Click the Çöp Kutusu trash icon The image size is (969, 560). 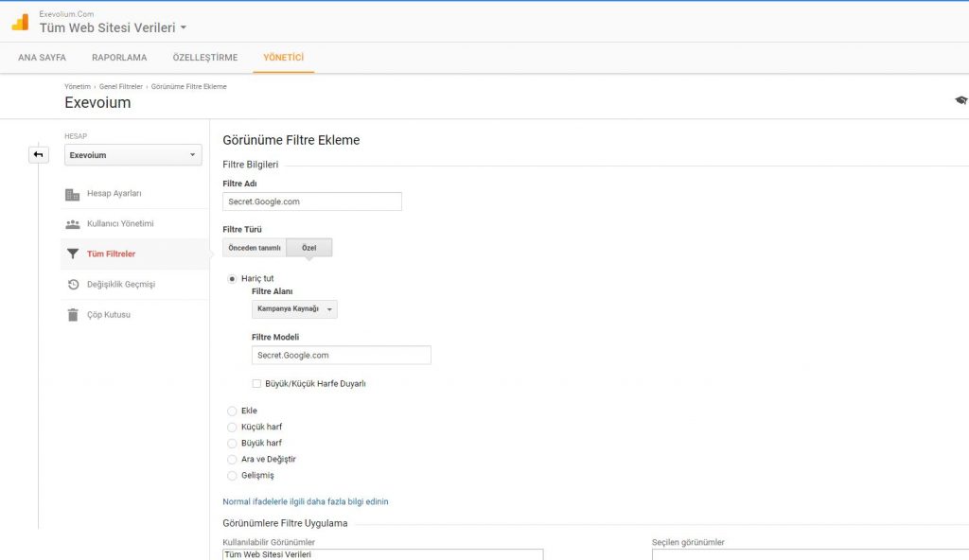point(73,315)
